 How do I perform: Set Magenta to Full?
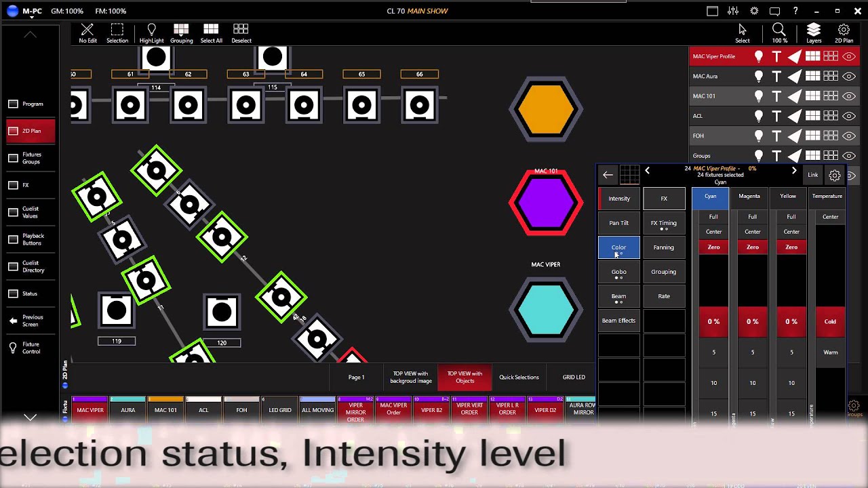click(753, 217)
